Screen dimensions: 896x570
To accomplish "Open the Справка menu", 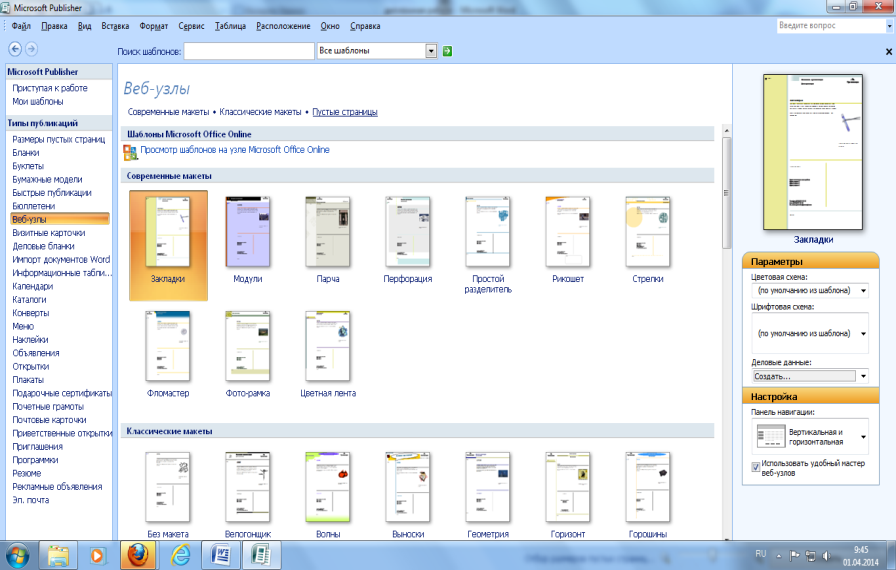I will [365, 26].
